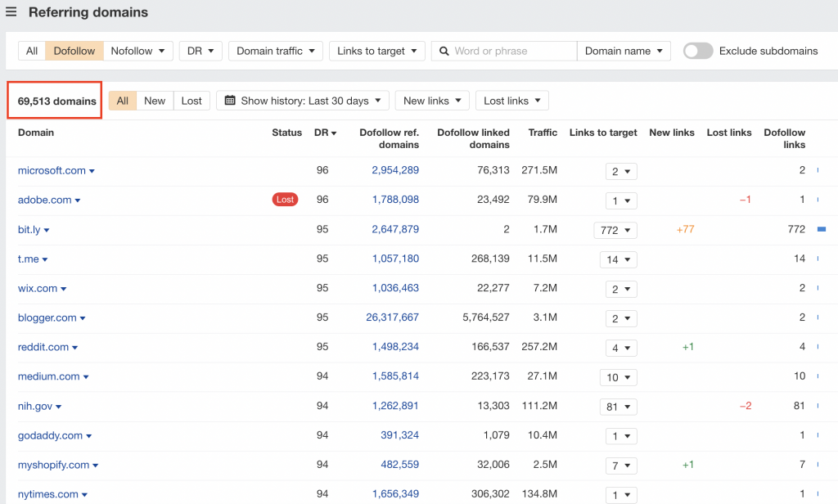Click the Lost status badge for adobe.com
The width and height of the screenshot is (838, 504).
point(285,200)
